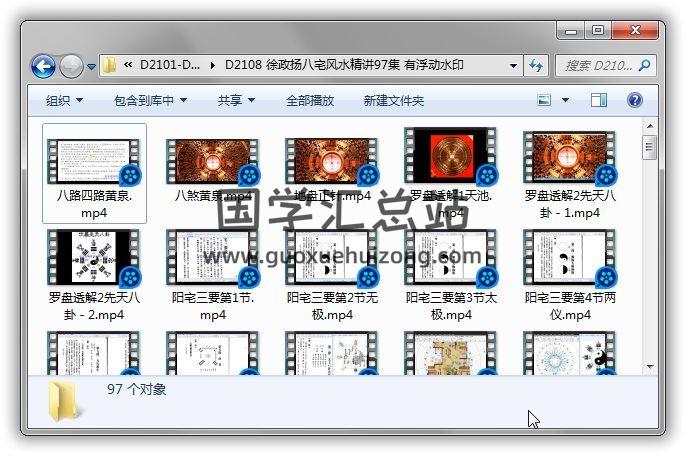686x456 pixels.
Task: Open the view options dropdown arrow
Action: pyautogui.click(x=565, y=100)
